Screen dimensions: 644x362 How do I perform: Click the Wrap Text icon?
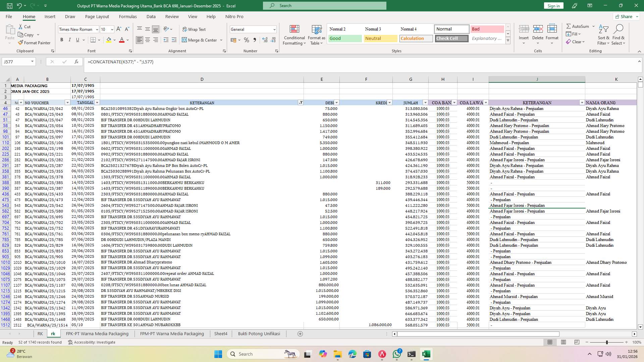click(x=185, y=29)
